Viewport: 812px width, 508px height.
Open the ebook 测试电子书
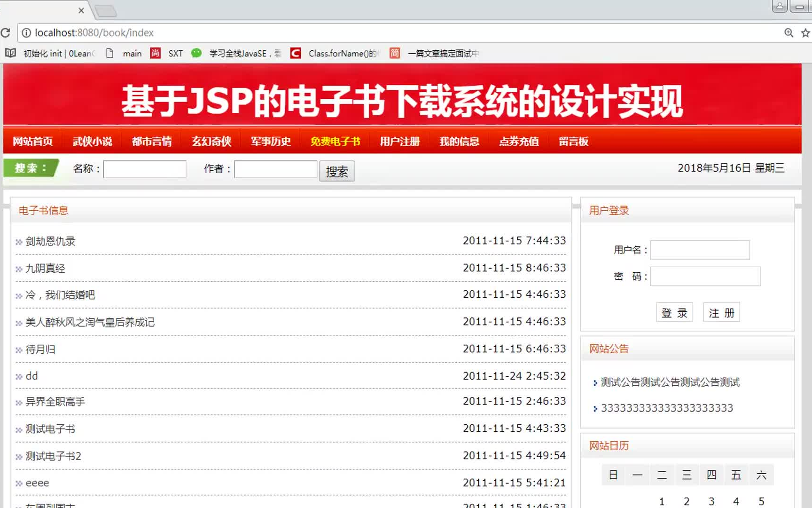click(x=50, y=429)
